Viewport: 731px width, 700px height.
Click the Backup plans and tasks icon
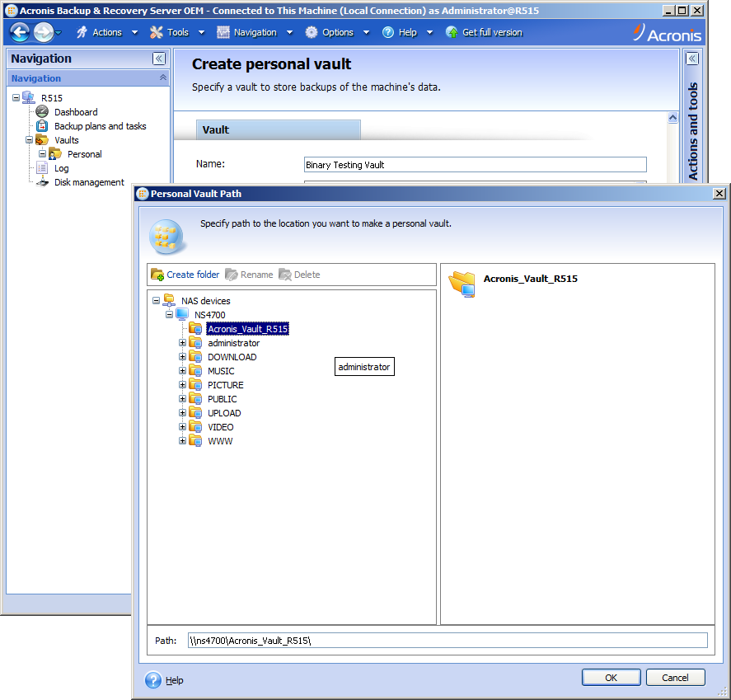coord(42,126)
